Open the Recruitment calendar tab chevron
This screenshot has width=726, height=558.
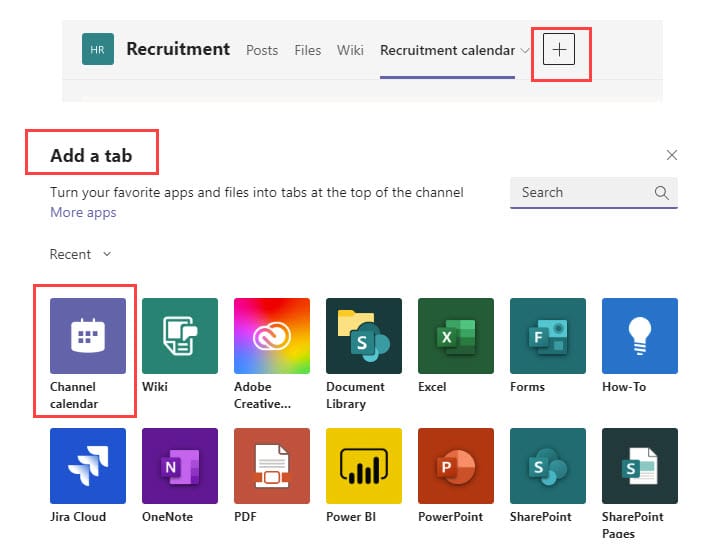525,50
